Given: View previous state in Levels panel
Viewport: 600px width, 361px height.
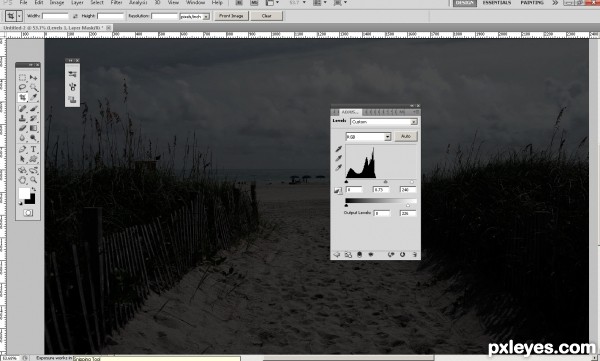Looking at the screenshot, I should click(391, 255).
